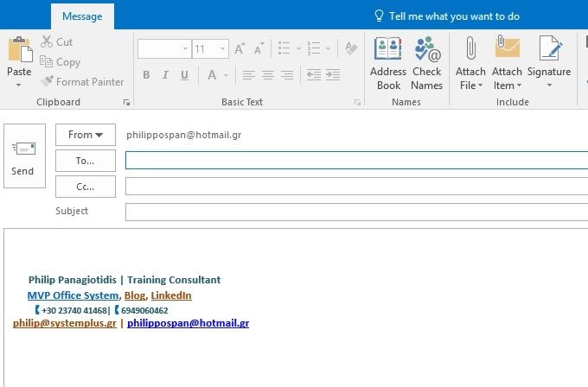The image size is (588, 387).
Task: Click the font color button
Action: [x=212, y=75]
